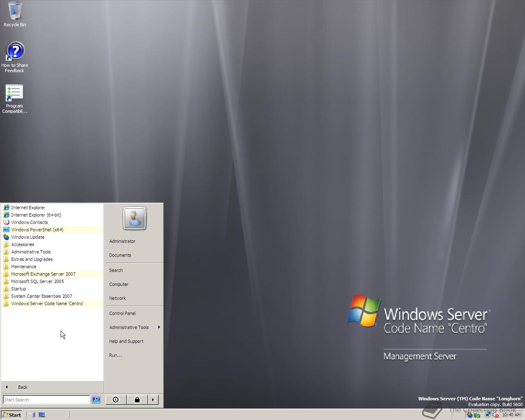The height and width of the screenshot is (420, 525).
Task: Click the user account picture
Action: 135,218
